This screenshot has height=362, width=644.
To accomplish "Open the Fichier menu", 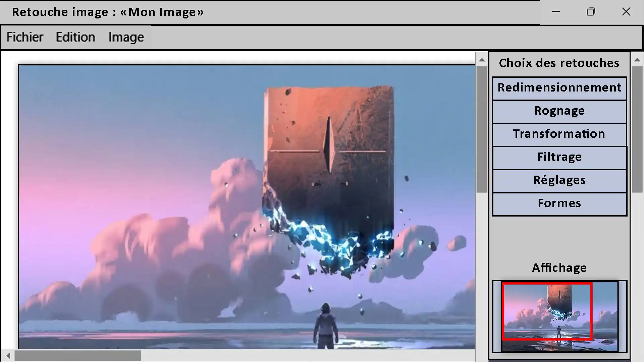I will (25, 37).
